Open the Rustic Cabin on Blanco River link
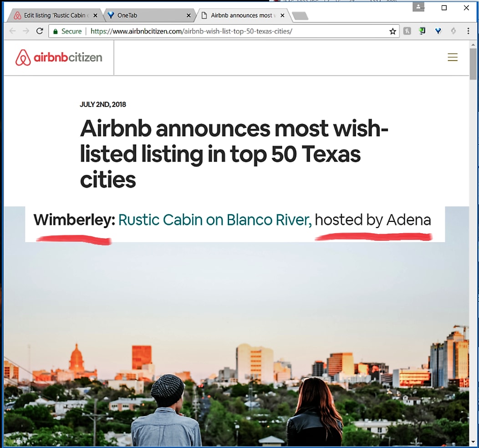The width and height of the screenshot is (479, 448). coord(215,220)
